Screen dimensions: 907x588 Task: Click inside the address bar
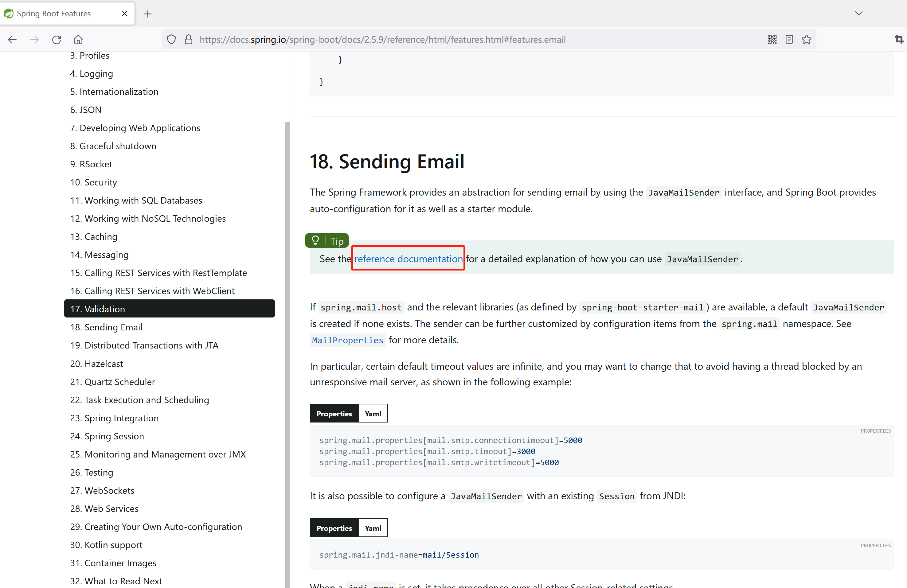point(457,39)
